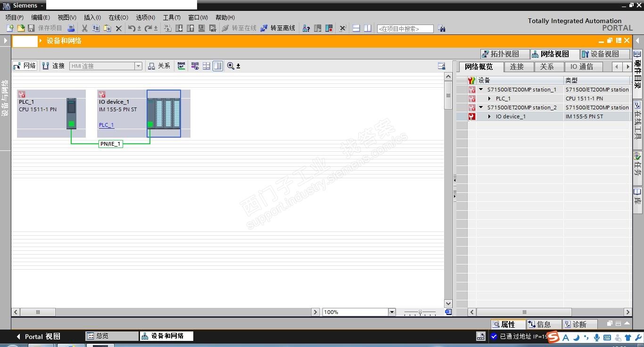Click the PLC_1 link under IO device_1
Viewport: 644px width, 347px height.
pos(107,125)
